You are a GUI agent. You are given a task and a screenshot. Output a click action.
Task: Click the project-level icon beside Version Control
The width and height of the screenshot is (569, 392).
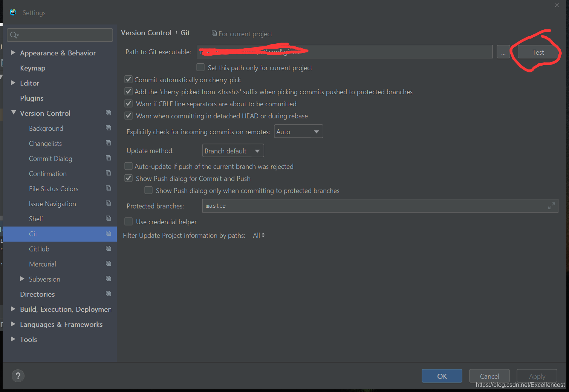coord(109,113)
